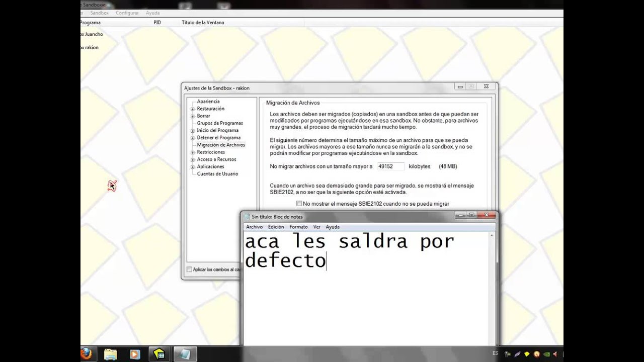The width and height of the screenshot is (644, 362).
Task: Select Apariencia settings page
Action: pos(208,102)
